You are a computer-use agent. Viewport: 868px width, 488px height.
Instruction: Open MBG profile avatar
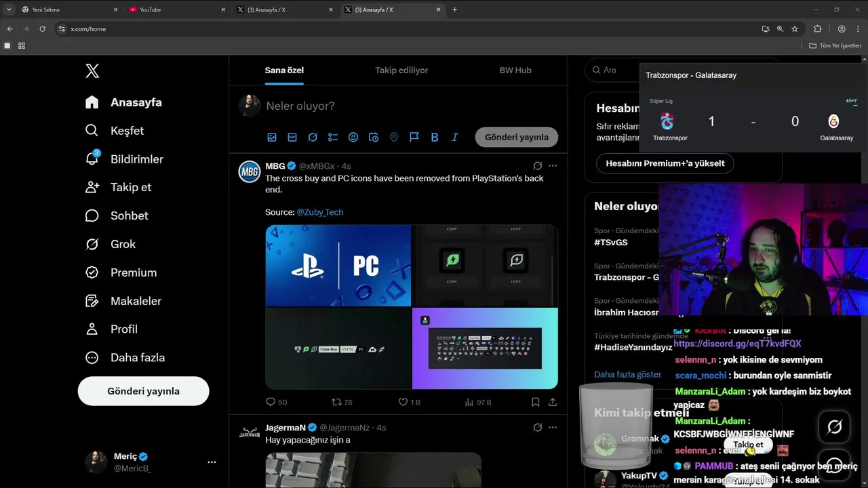(x=250, y=172)
